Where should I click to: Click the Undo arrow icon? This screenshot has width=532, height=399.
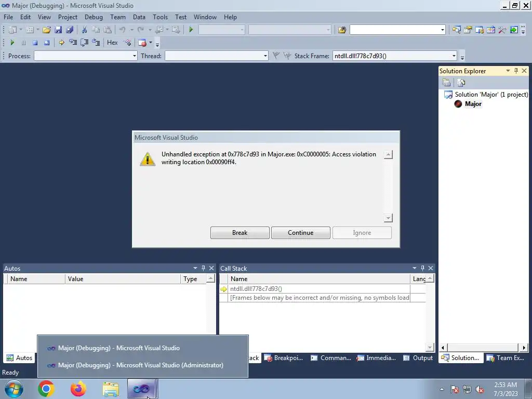coord(123,30)
